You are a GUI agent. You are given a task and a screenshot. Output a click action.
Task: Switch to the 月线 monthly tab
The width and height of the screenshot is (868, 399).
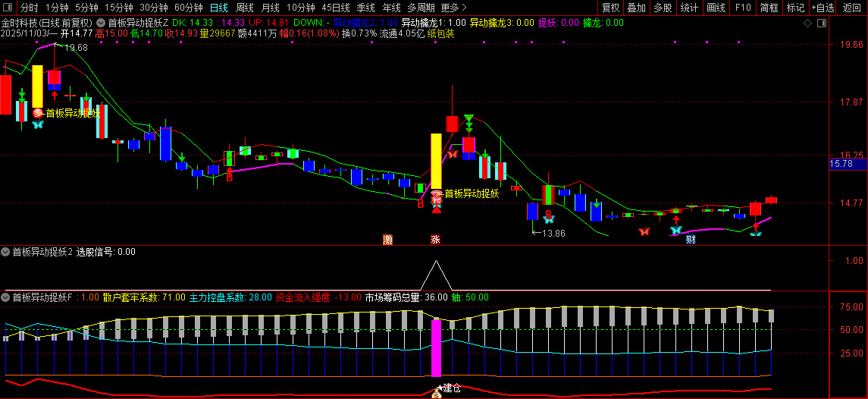(270, 8)
